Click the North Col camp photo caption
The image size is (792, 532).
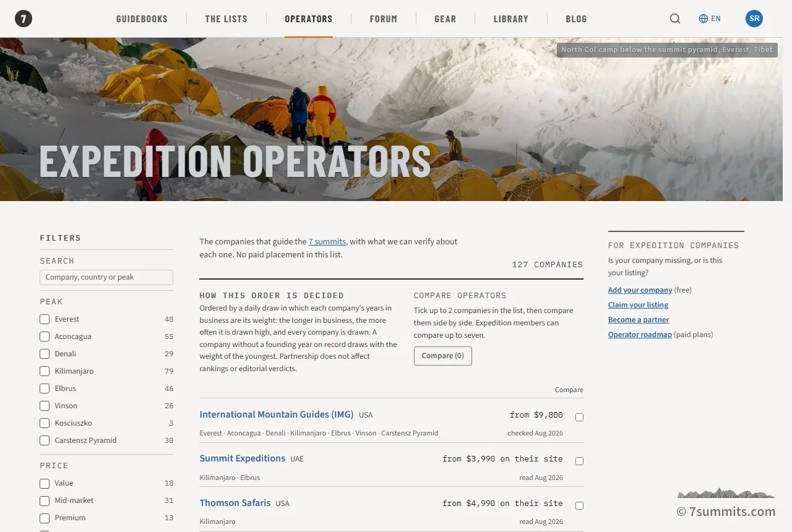click(x=667, y=49)
